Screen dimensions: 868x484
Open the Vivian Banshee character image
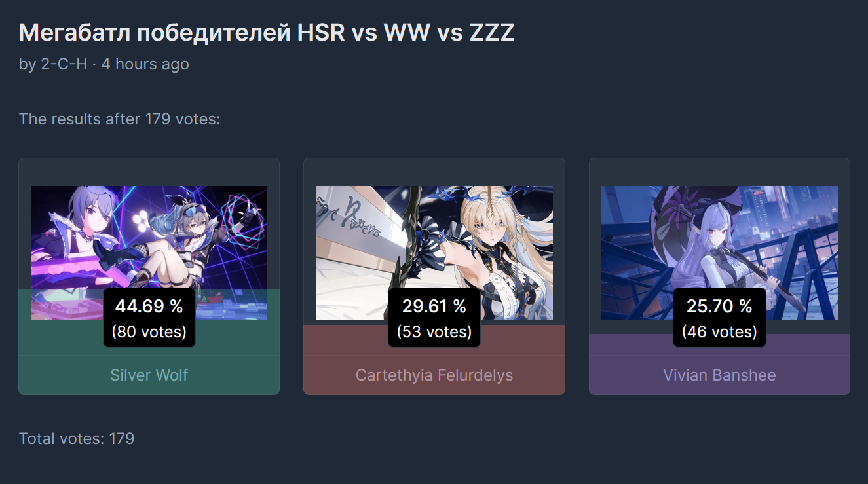pyautogui.click(x=719, y=252)
